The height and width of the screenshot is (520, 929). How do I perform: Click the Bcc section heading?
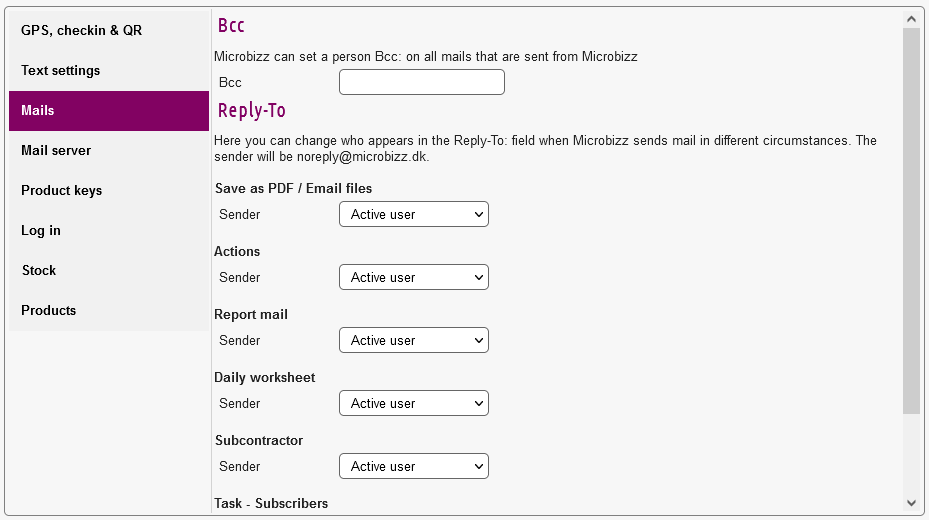tap(231, 26)
